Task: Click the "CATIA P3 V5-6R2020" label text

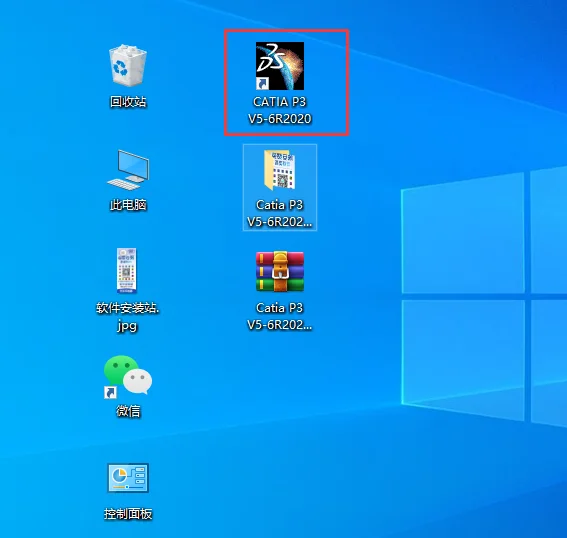Action: click(x=280, y=110)
